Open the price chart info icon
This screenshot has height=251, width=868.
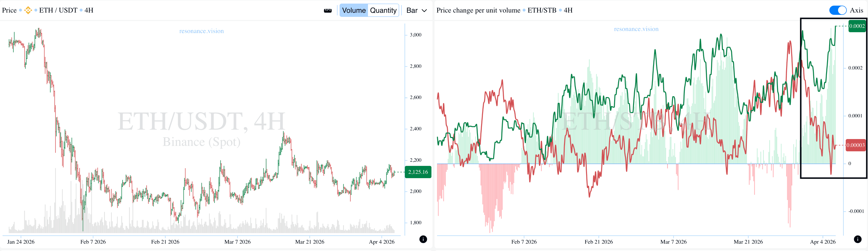423,239
